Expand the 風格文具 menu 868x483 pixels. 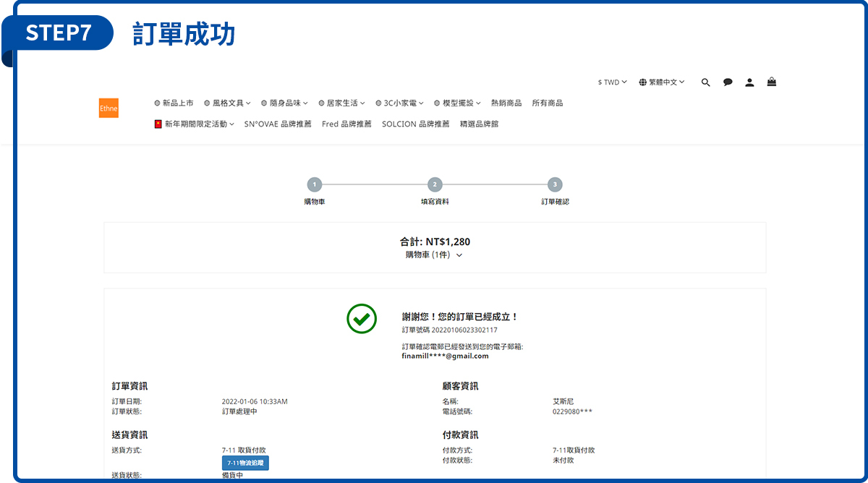point(227,103)
